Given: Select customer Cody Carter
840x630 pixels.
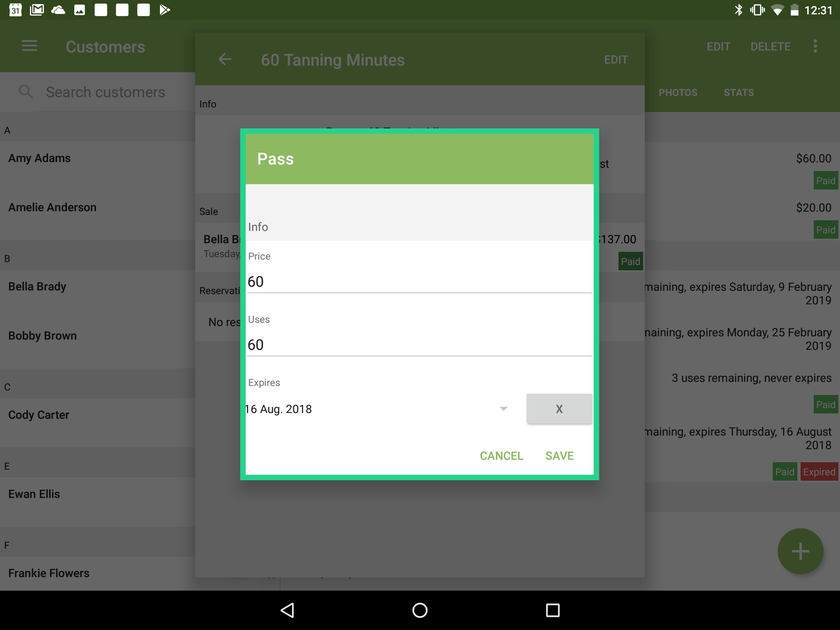Looking at the screenshot, I should point(98,423).
